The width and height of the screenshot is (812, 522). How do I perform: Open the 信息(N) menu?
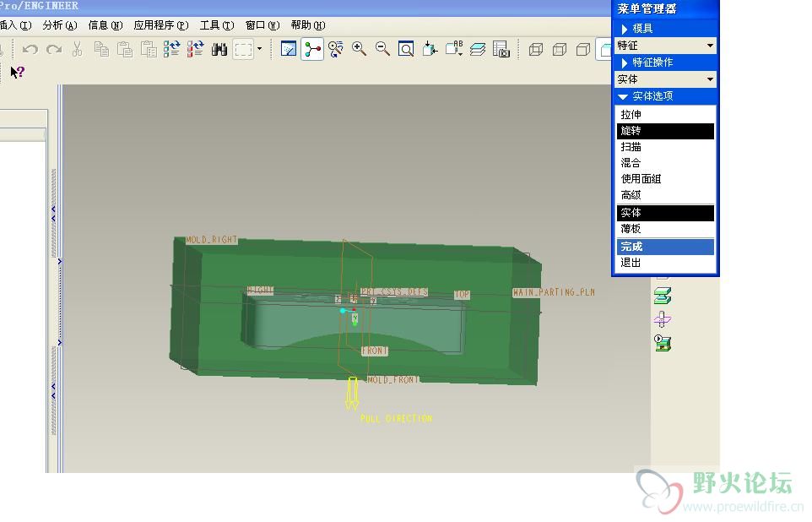pos(106,24)
